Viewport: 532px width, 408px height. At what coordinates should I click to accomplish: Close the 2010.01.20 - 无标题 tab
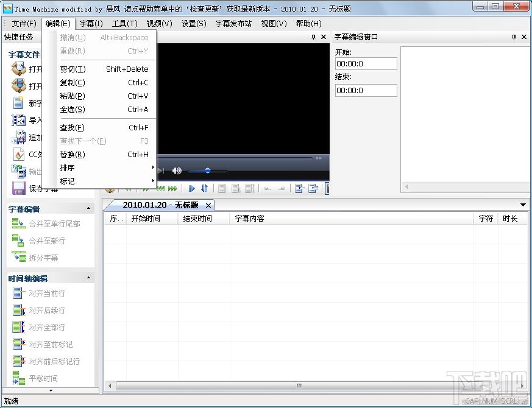(208, 205)
